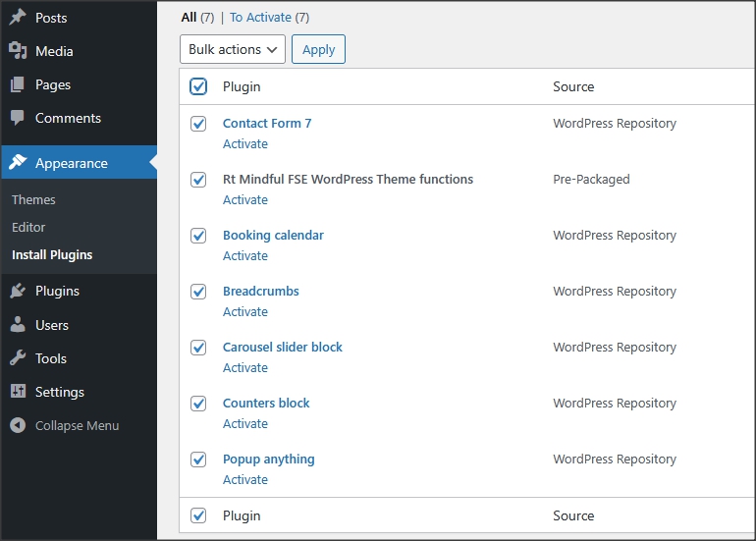Click the Media icon in sidebar
The image size is (756, 541).
[x=18, y=51]
